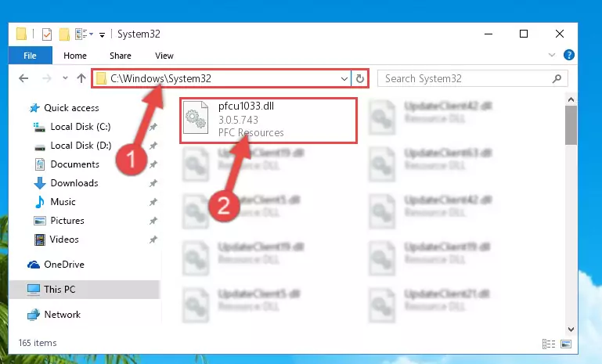The width and height of the screenshot is (602, 364).
Task: Select Network in the navigation pane
Action: pos(62,315)
